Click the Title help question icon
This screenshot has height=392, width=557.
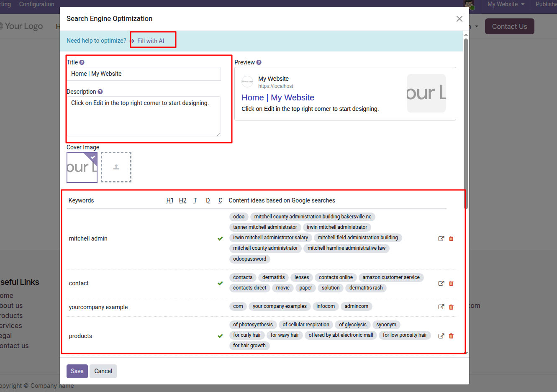point(82,62)
